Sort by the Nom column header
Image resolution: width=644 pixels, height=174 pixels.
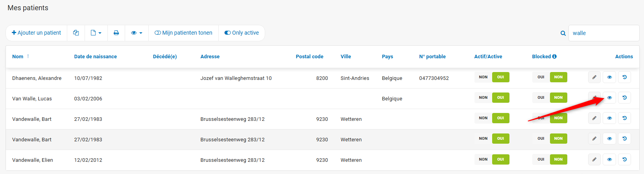[18, 57]
